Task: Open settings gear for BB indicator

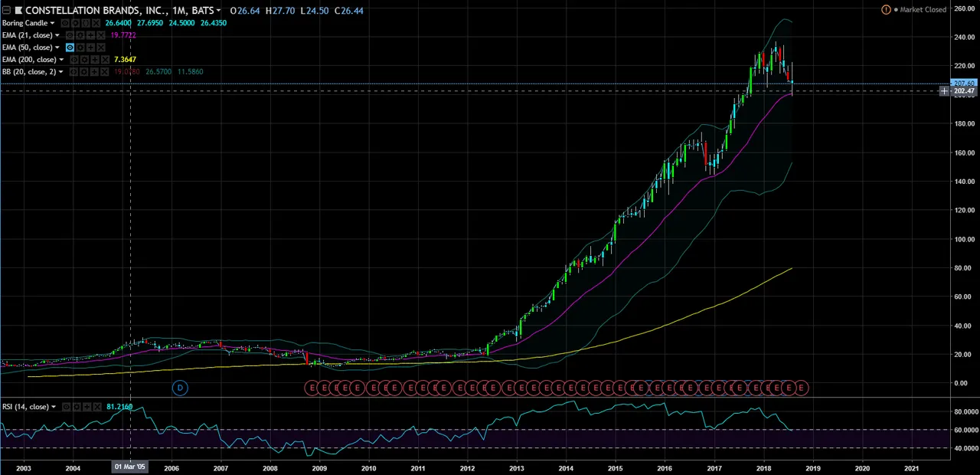Action: (83, 72)
